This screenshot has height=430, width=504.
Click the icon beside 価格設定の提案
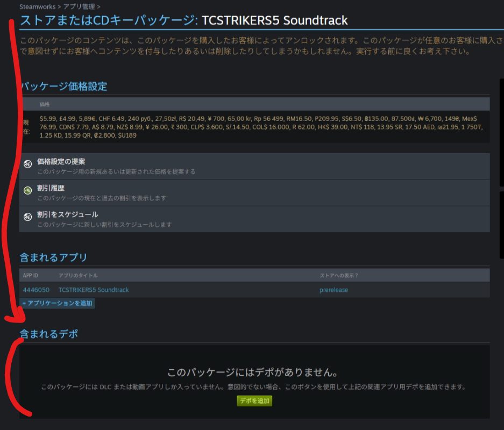click(x=28, y=164)
